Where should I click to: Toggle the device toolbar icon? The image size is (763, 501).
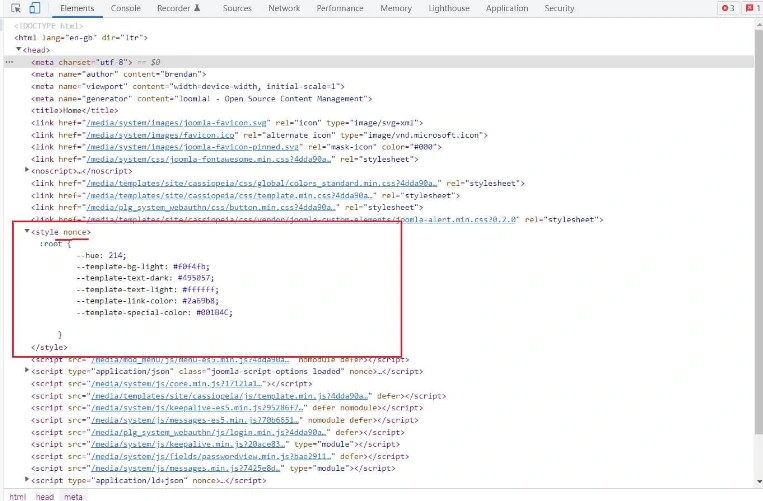34,8
